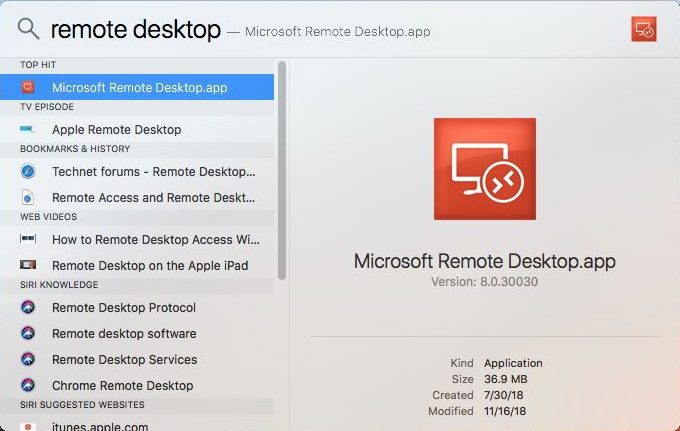Click the Microsoft Remote Desktop.app title in preview

484,261
